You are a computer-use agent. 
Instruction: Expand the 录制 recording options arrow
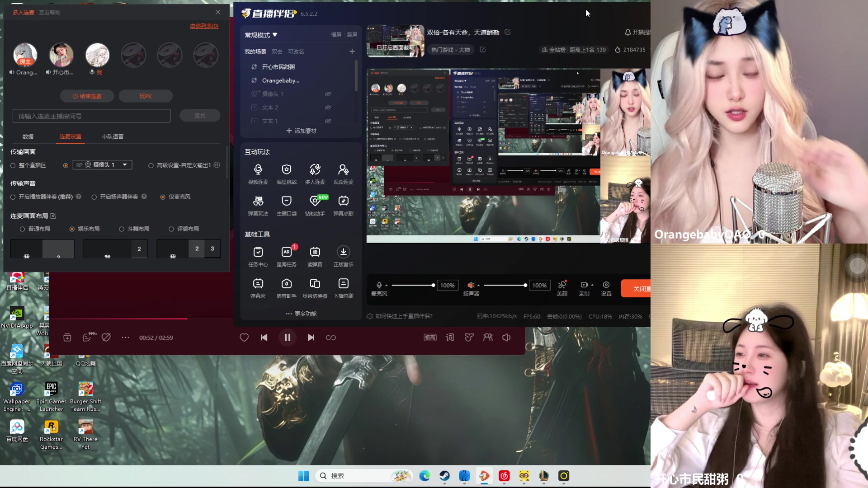pos(592,285)
